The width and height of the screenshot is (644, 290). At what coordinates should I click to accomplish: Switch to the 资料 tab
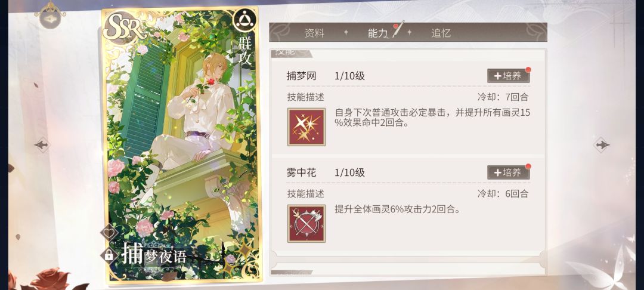tap(315, 33)
